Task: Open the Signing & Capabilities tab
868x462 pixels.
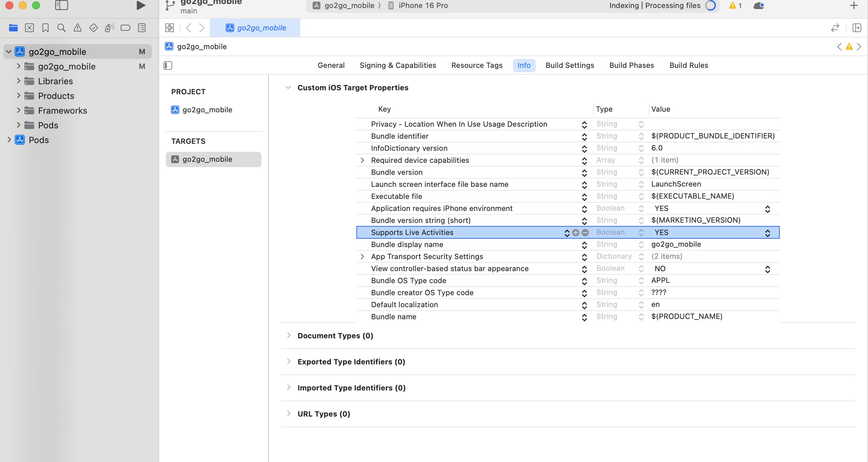Action: (398, 66)
